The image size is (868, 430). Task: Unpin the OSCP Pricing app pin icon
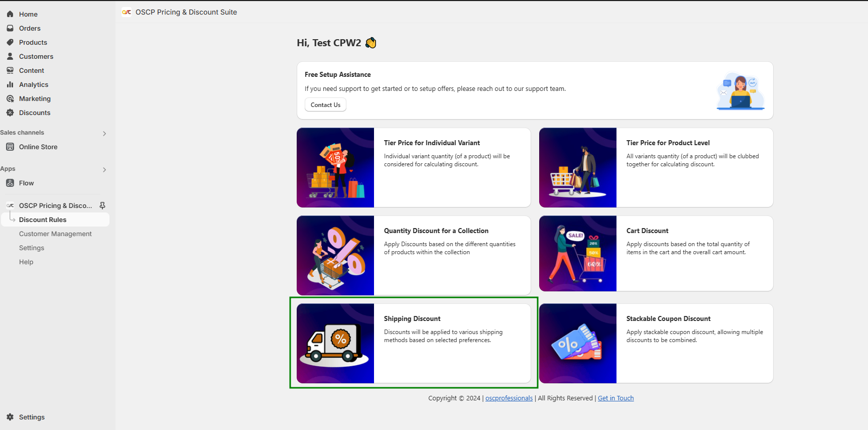[102, 205]
